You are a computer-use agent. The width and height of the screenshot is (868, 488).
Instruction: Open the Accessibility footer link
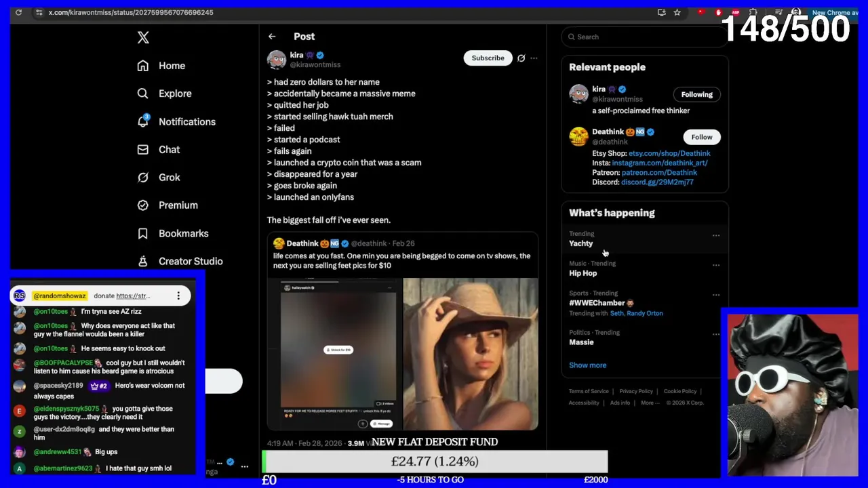(x=584, y=403)
